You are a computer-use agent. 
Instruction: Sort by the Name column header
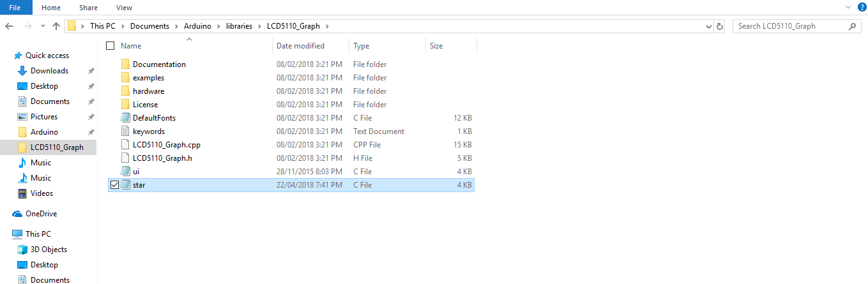pyautogui.click(x=131, y=46)
